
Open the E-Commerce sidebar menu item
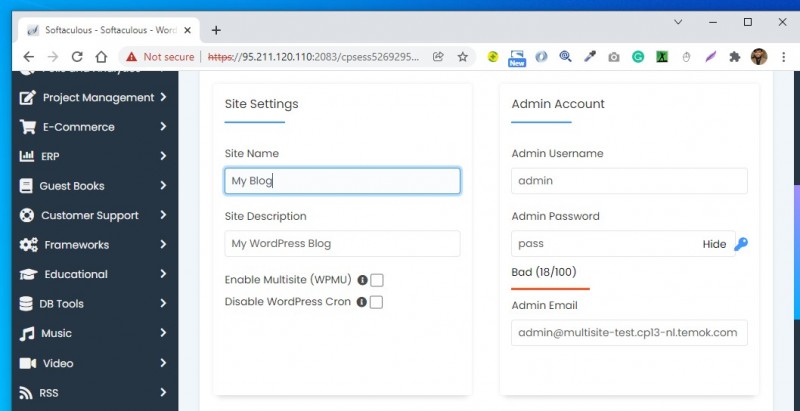tap(78, 127)
